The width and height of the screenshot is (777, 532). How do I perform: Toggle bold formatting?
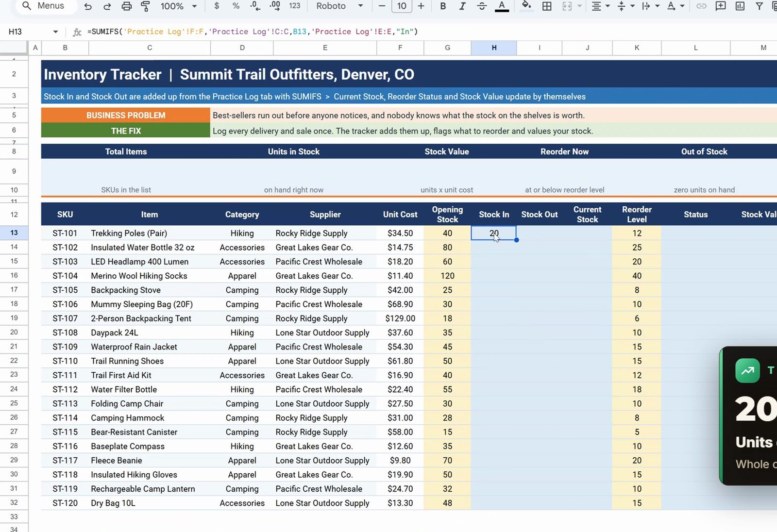tap(443, 6)
